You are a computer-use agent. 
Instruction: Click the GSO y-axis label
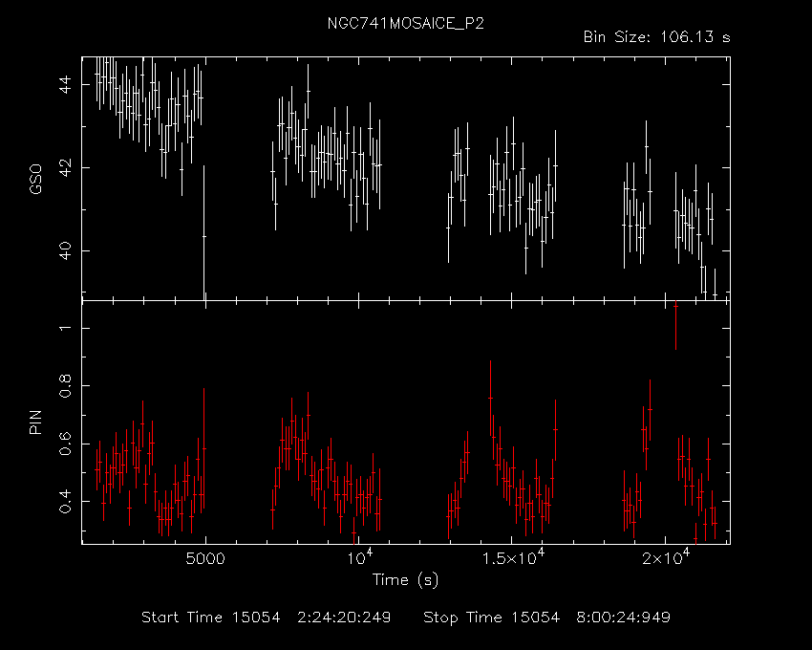tap(35, 179)
